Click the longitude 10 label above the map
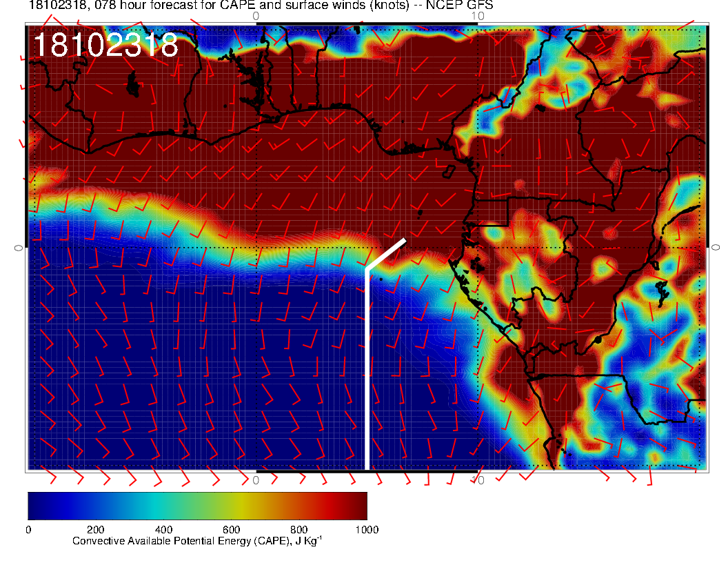Viewport: 728px width, 563px height. pos(478,15)
